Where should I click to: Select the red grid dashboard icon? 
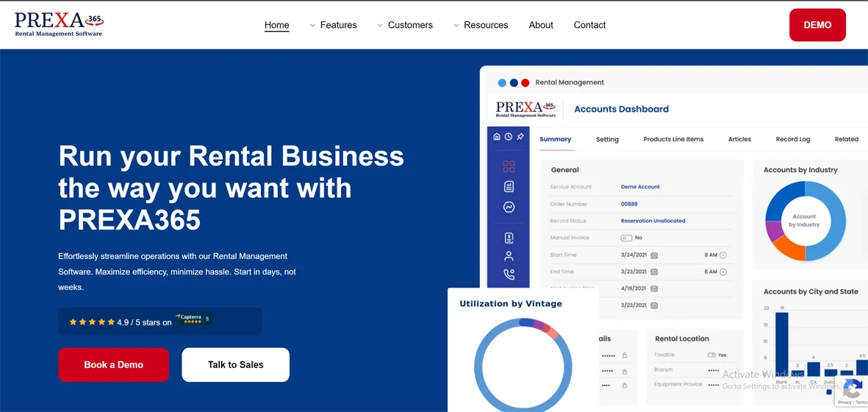[509, 166]
